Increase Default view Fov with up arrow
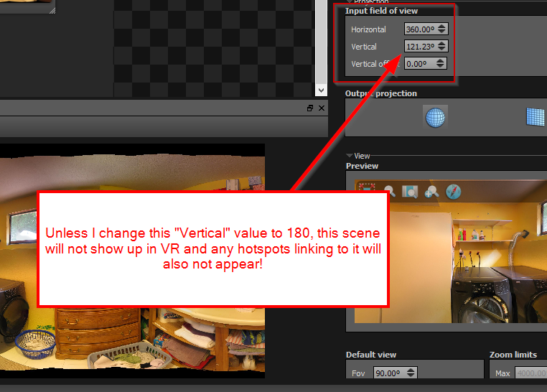Image resolution: width=547 pixels, height=392 pixels. click(411, 370)
